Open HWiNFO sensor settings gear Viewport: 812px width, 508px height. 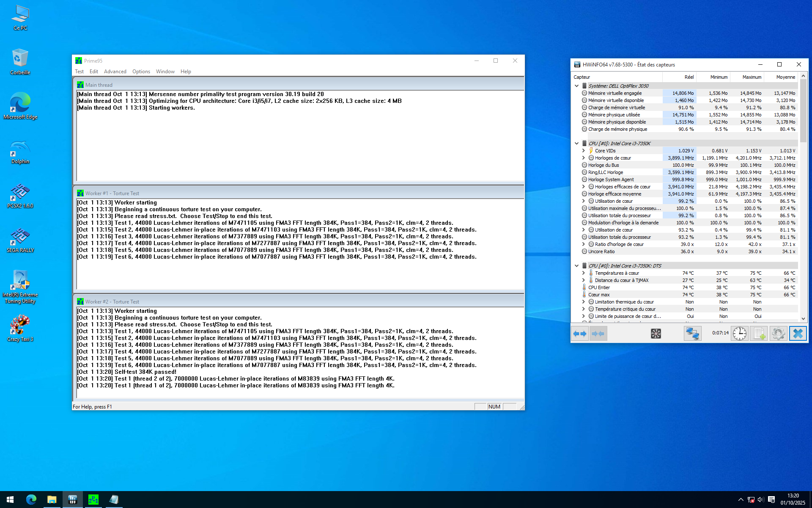coord(778,334)
